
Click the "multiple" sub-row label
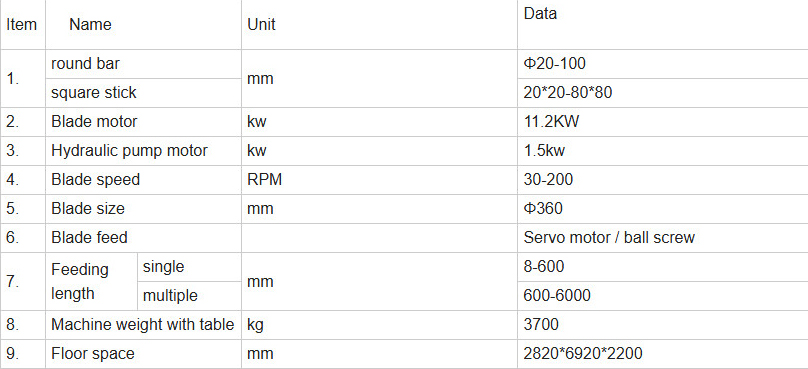tap(170, 296)
